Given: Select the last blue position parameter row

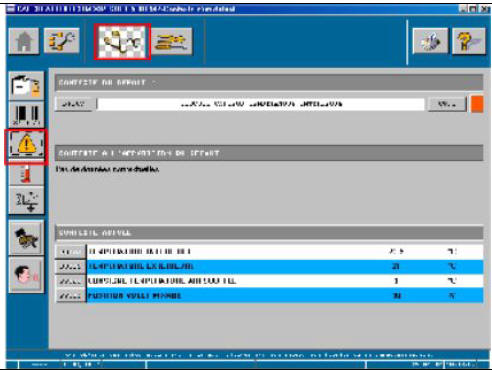Looking at the screenshot, I should coord(269,296).
